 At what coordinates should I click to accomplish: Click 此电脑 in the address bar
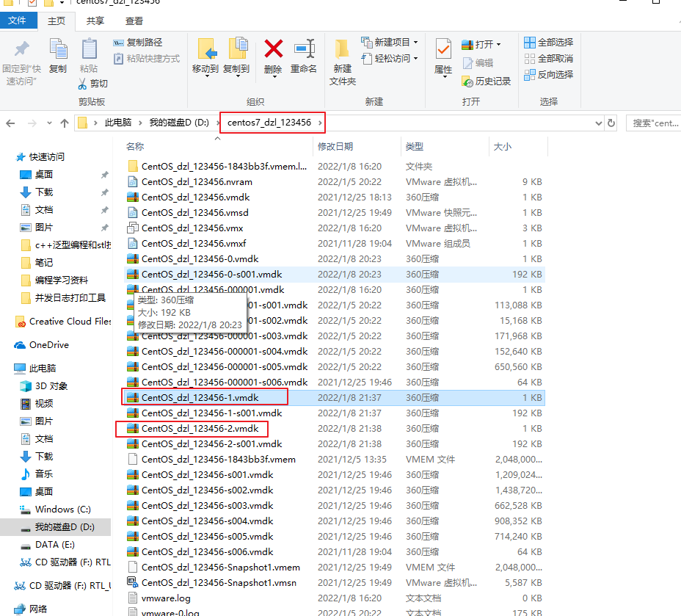[117, 123]
